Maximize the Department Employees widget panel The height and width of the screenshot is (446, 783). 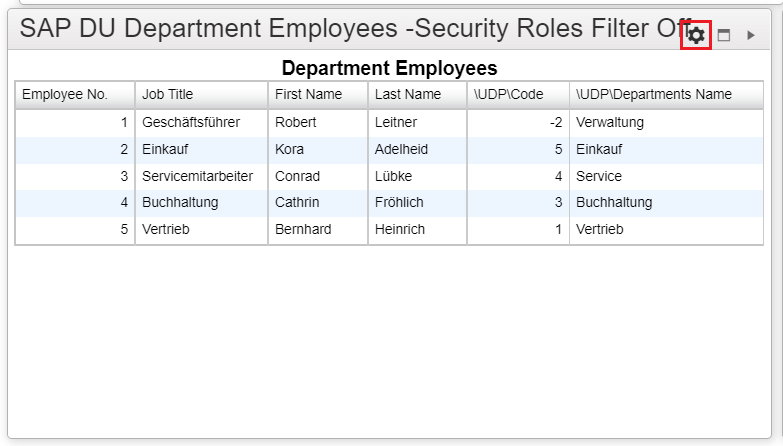(724, 35)
